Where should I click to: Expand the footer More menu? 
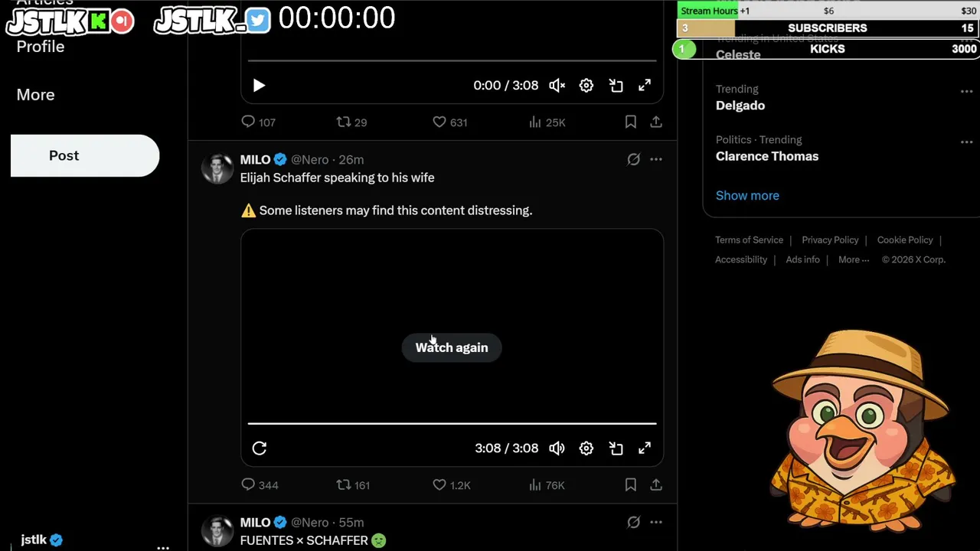tap(854, 259)
